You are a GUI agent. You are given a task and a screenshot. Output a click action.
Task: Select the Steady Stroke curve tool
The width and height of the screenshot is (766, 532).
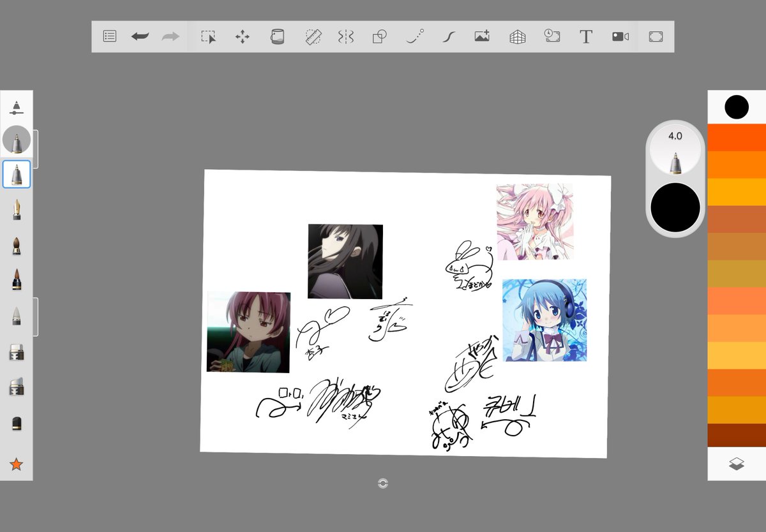coord(449,36)
